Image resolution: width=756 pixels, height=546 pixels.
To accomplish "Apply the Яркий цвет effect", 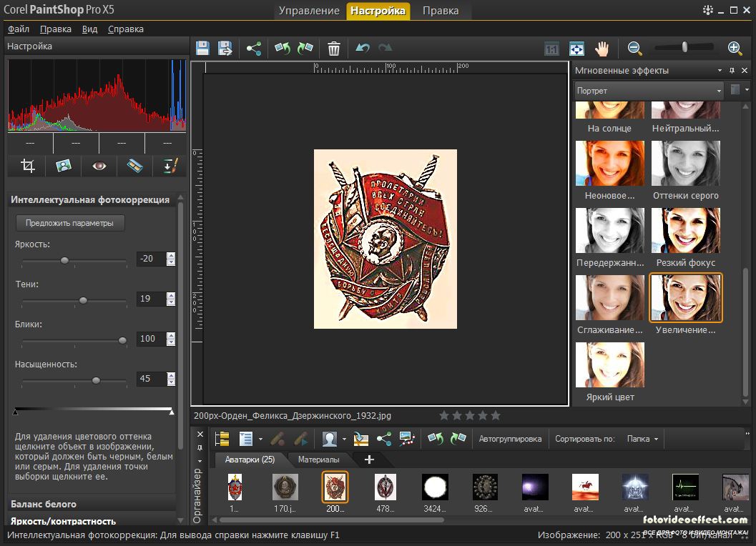I will (610, 364).
